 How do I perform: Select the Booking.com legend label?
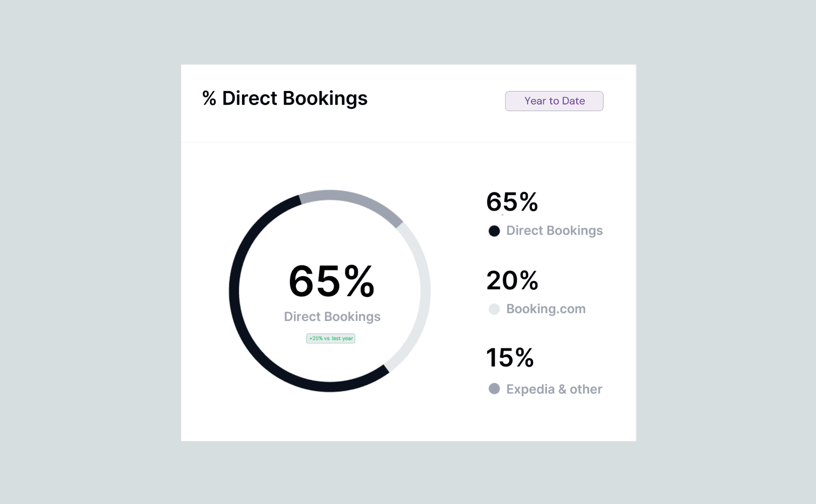546,309
